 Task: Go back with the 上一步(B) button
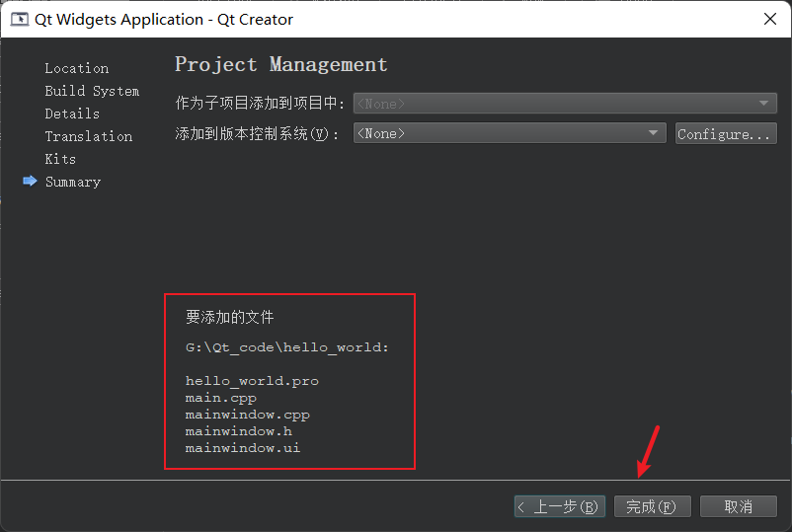click(559, 506)
